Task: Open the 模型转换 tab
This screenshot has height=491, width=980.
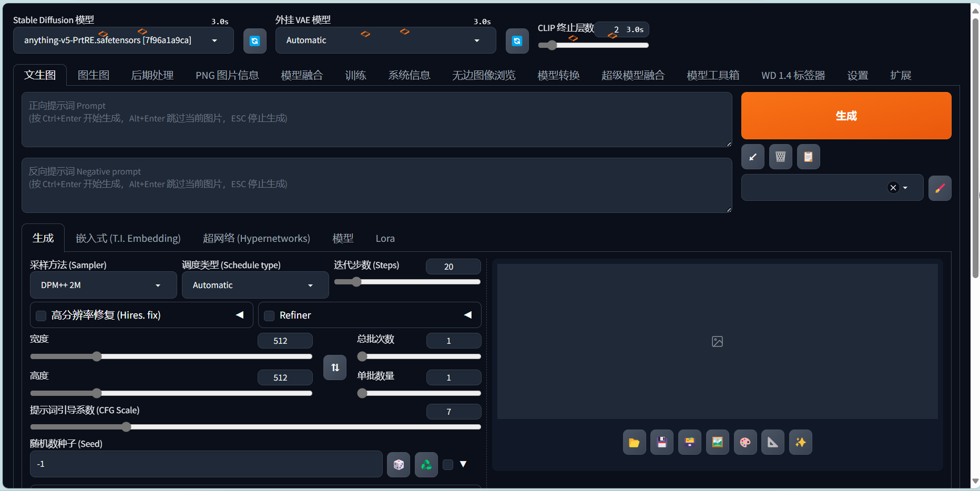Action: click(558, 75)
